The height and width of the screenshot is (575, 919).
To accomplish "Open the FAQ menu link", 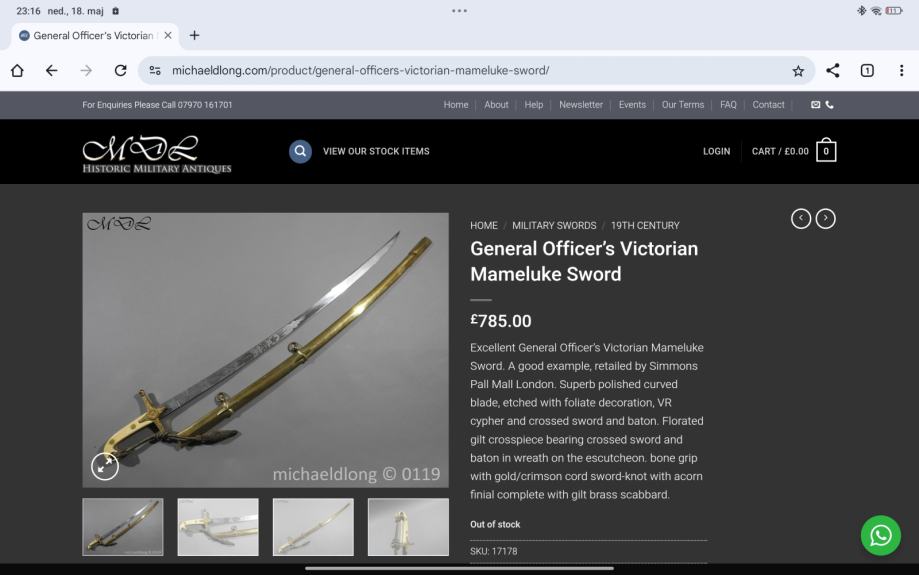I will (x=728, y=104).
